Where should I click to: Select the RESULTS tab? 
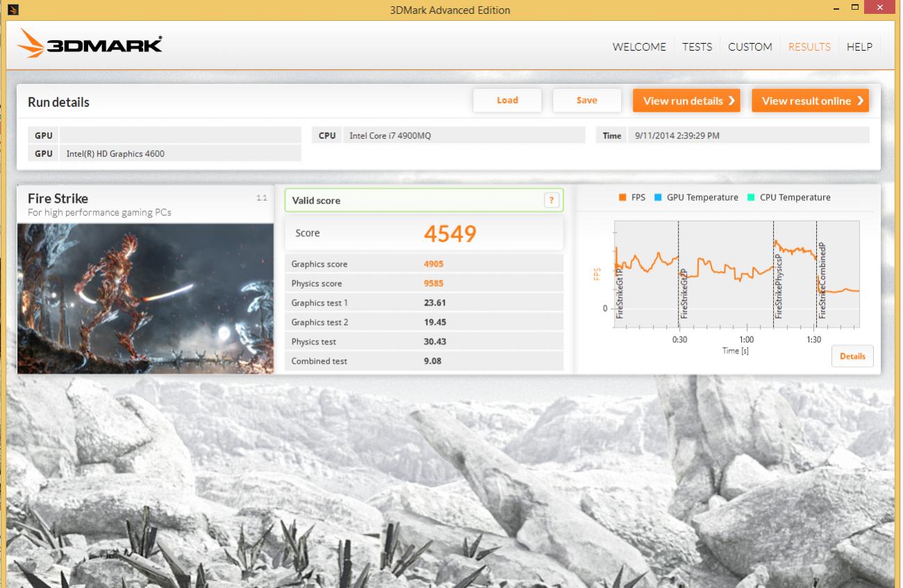pos(809,47)
